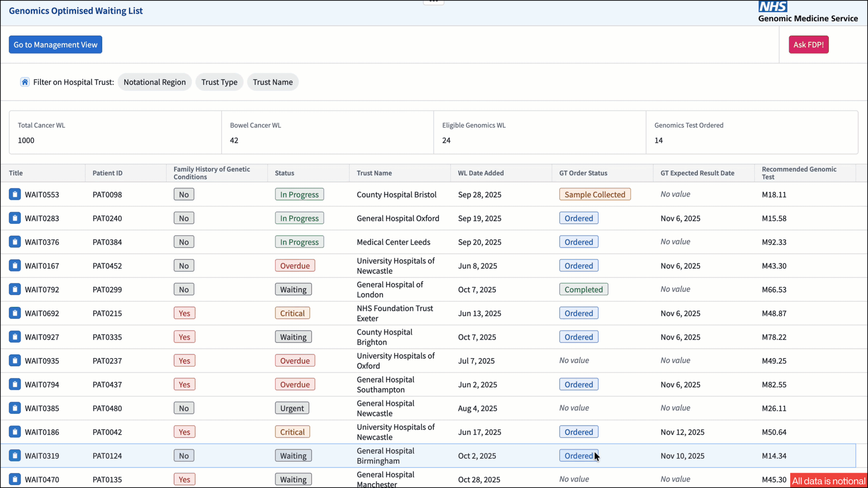
Task: Select the Bowel Cancer WL metric card
Action: [328, 132]
